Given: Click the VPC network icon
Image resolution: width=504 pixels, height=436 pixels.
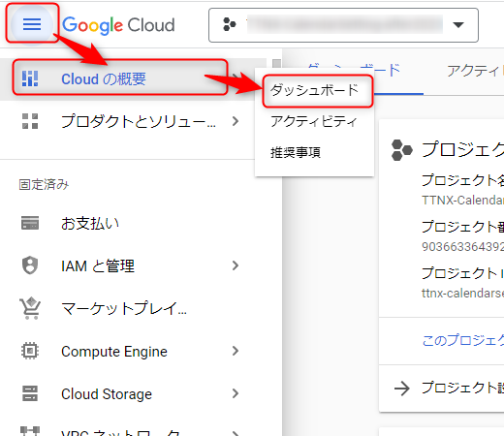Looking at the screenshot, I should click(x=30, y=431).
